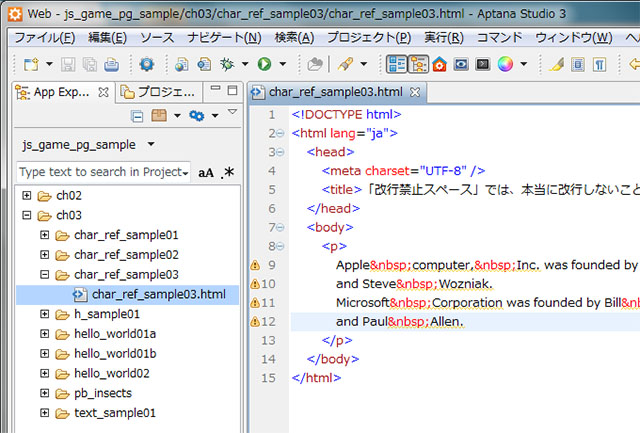Viewport: 640px width, 433px height.
Task: Expand the h_sample01 folder
Action: coord(44,314)
